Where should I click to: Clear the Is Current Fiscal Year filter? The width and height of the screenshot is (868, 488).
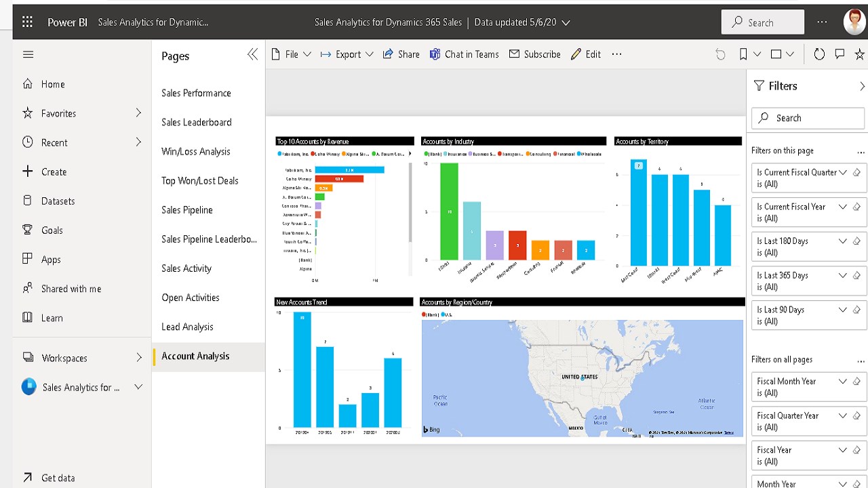click(856, 207)
